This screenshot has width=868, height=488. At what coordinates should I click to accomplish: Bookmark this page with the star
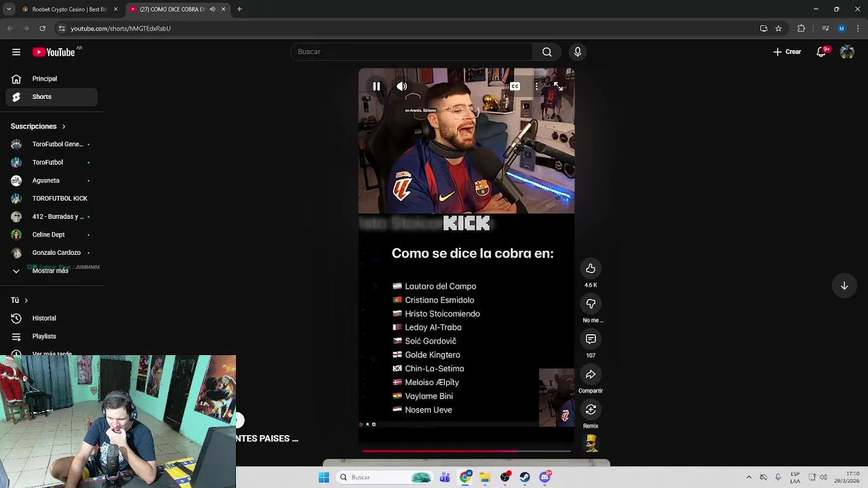pos(778,28)
